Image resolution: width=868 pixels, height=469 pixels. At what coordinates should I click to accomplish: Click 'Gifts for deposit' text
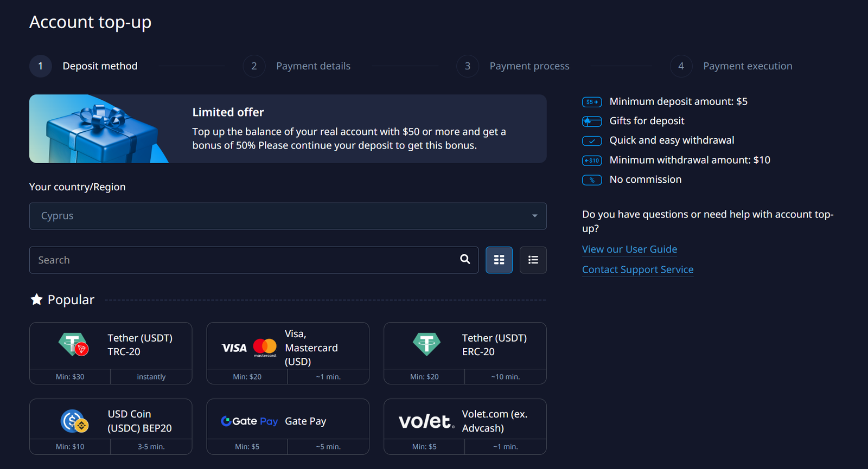click(647, 121)
